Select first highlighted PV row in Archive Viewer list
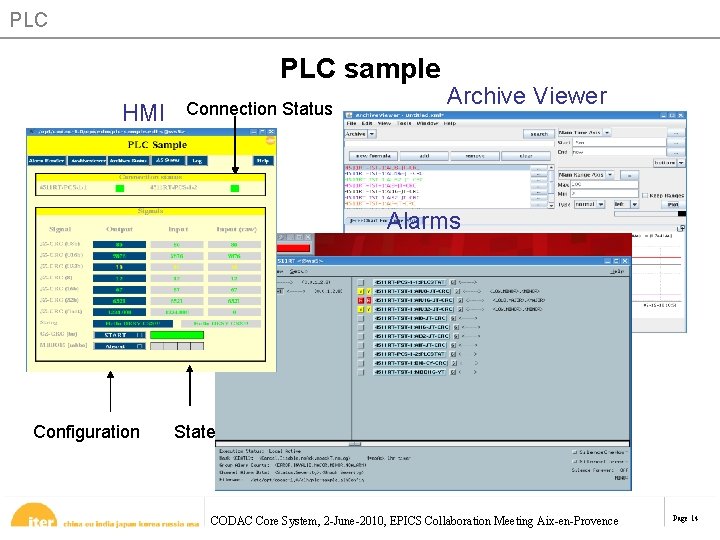Image resolution: width=720 pixels, height=540 pixels. pos(437,168)
